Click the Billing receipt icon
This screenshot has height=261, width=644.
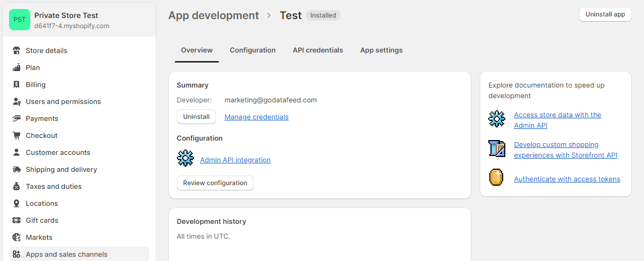(x=16, y=85)
